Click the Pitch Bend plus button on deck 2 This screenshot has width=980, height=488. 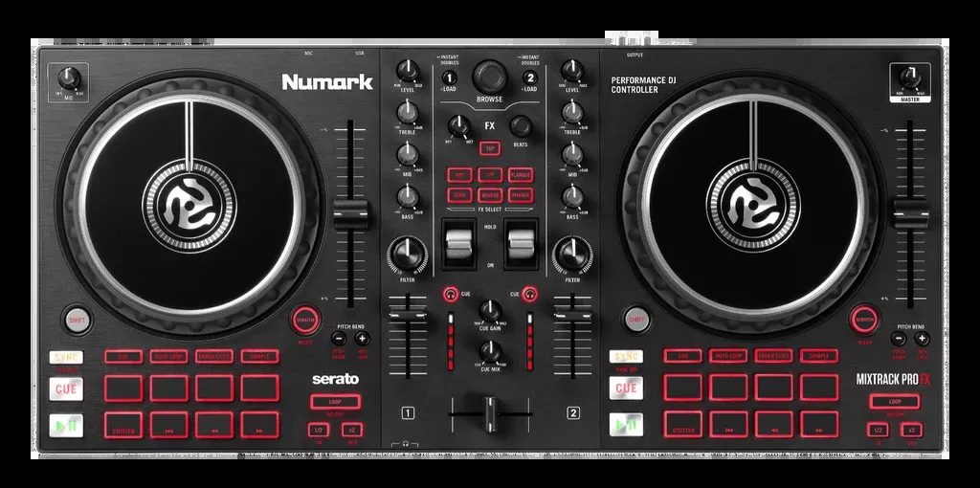tap(922, 339)
